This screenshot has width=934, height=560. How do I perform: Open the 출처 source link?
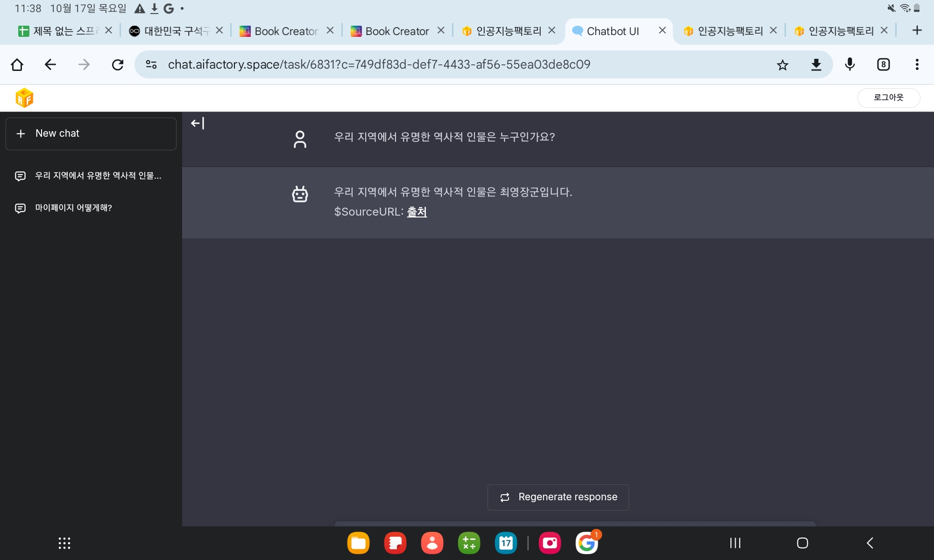(417, 212)
